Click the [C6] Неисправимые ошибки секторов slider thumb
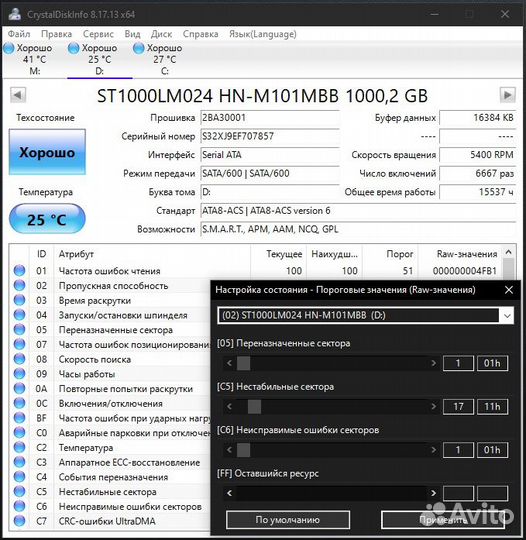This screenshot has height=540, width=526. pos(244,450)
